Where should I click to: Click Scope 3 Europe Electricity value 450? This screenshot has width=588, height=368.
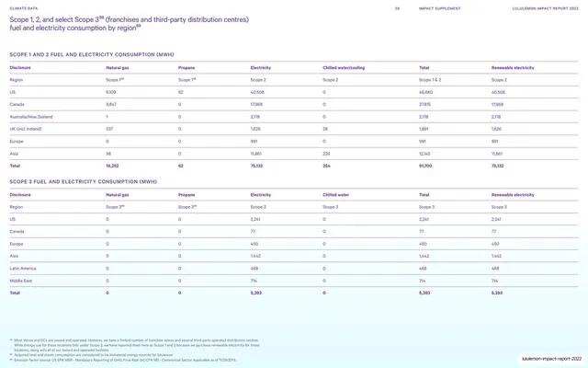tap(254, 244)
